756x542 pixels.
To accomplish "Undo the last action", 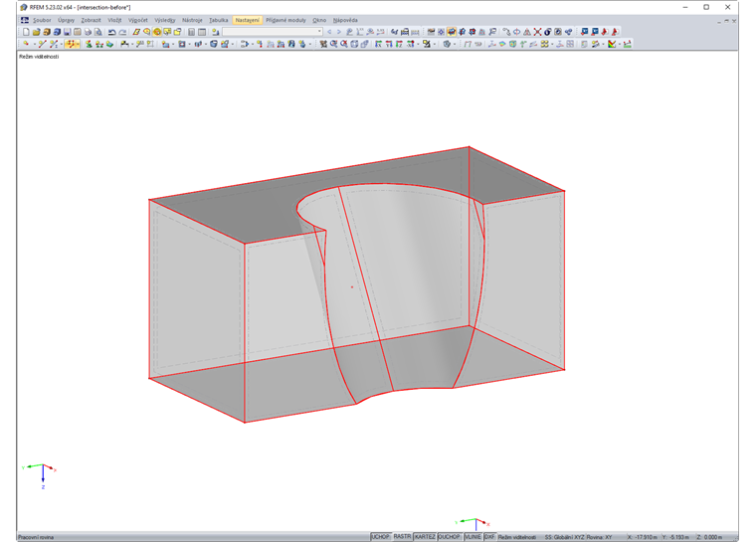I will coord(111,32).
